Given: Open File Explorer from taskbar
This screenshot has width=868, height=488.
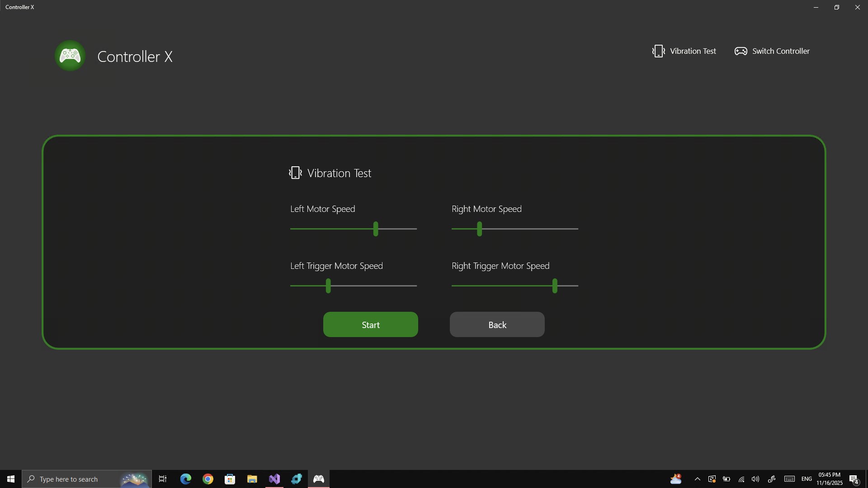Looking at the screenshot, I should (x=252, y=479).
